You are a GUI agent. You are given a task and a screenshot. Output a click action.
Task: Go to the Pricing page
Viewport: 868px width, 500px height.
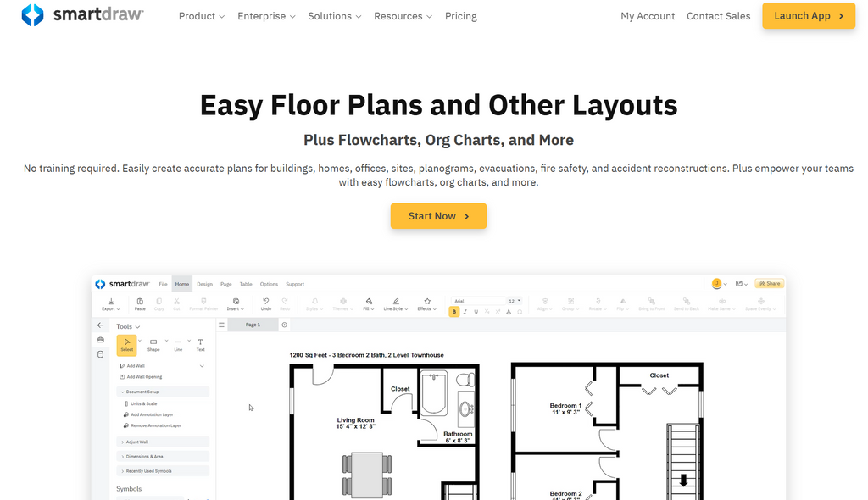point(460,16)
